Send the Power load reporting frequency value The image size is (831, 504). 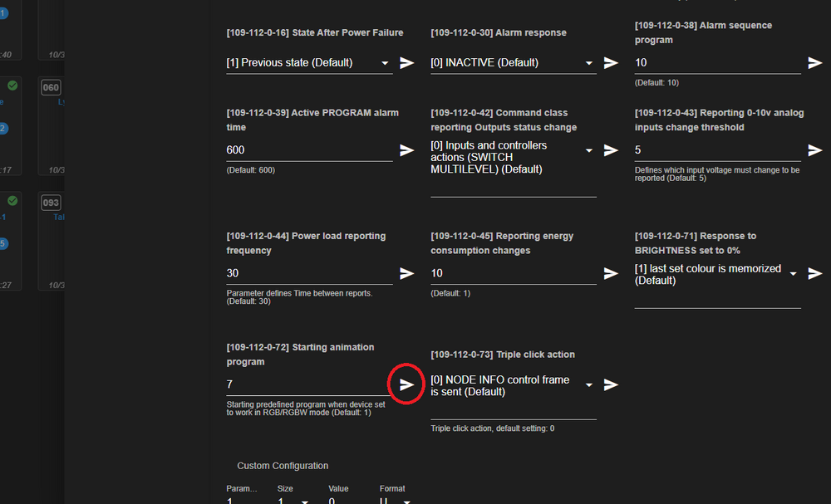(406, 273)
